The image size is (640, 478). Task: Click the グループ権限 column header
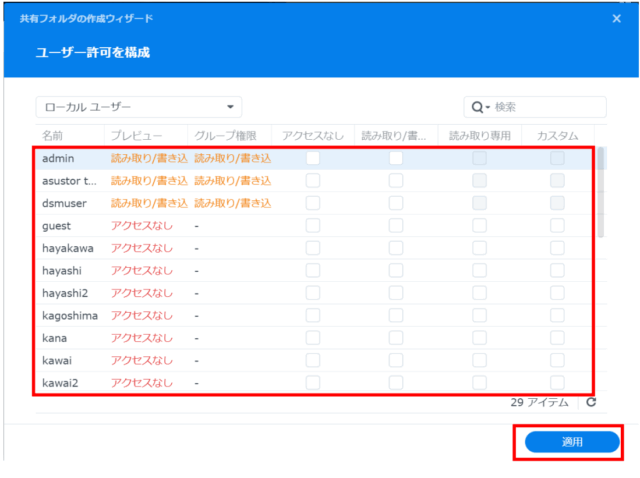click(x=228, y=134)
